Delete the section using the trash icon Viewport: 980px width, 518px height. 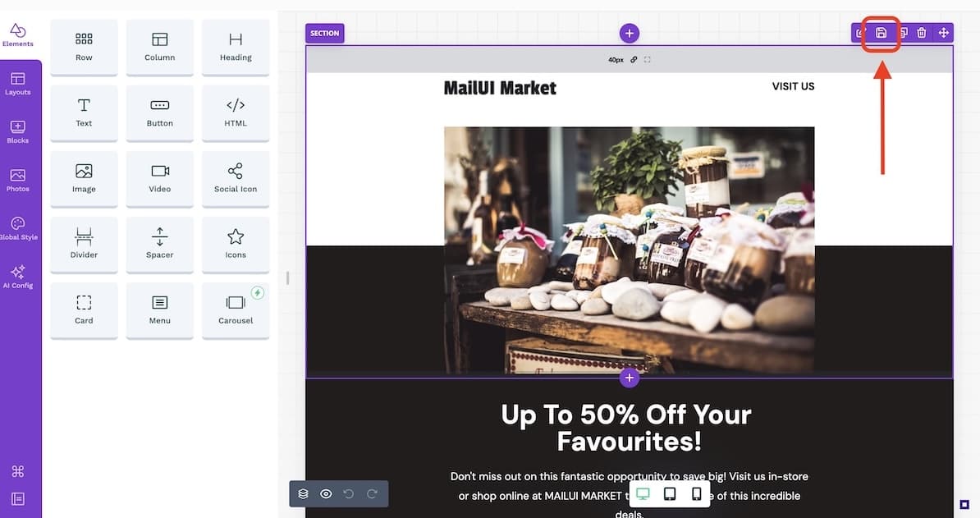(x=921, y=33)
